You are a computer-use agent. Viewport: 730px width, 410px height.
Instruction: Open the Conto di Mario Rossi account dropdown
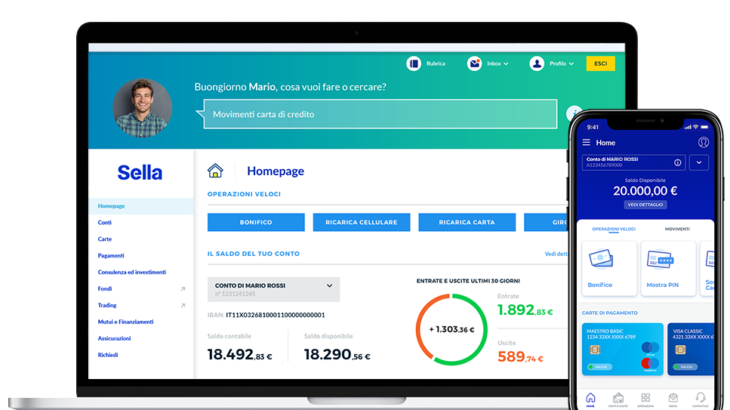273,289
